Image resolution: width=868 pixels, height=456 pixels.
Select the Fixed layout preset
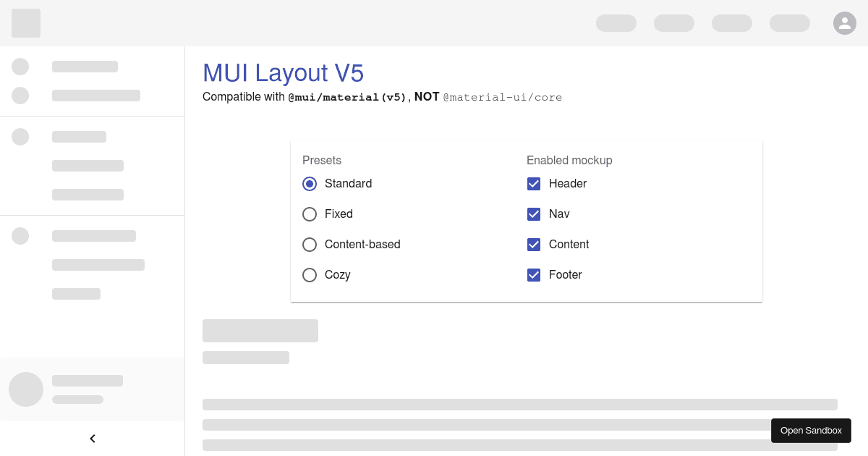(x=310, y=214)
